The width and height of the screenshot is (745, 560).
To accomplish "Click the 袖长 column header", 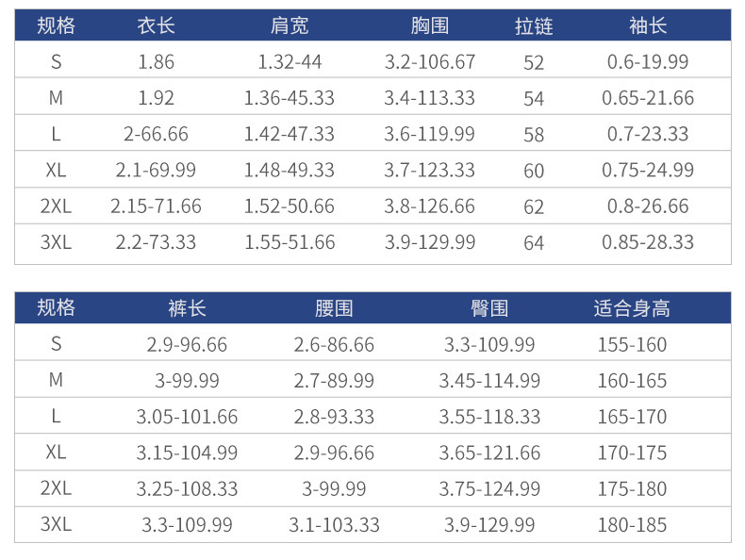I will click(648, 26).
